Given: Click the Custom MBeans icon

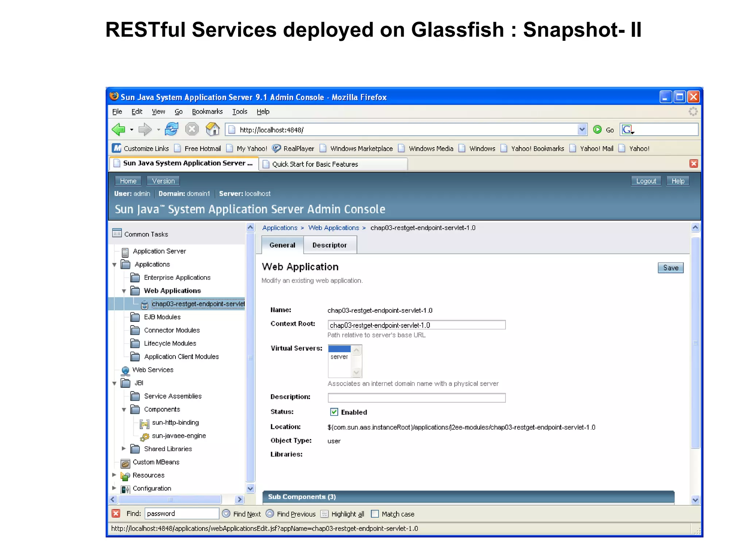Looking at the screenshot, I should point(125,463).
